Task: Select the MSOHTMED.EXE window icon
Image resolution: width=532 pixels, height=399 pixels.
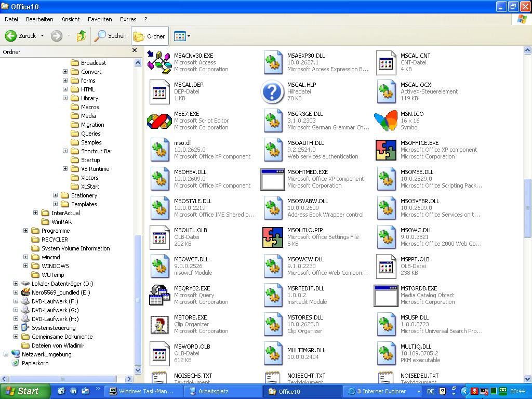Action: pos(272,179)
